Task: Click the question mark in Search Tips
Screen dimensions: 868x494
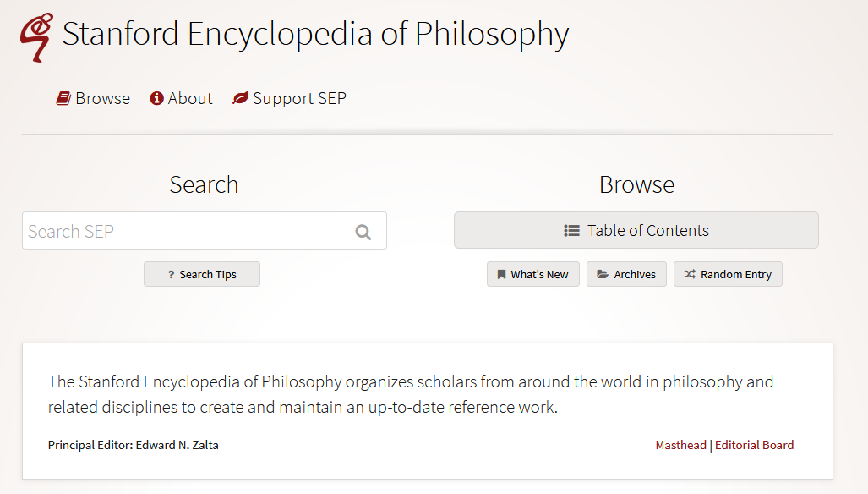Action: [x=171, y=275]
